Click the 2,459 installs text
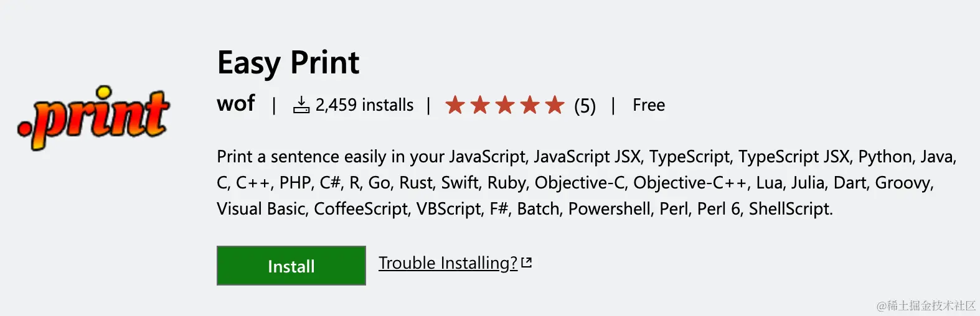Image resolution: width=980 pixels, height=316 pixels. [364, 105]
